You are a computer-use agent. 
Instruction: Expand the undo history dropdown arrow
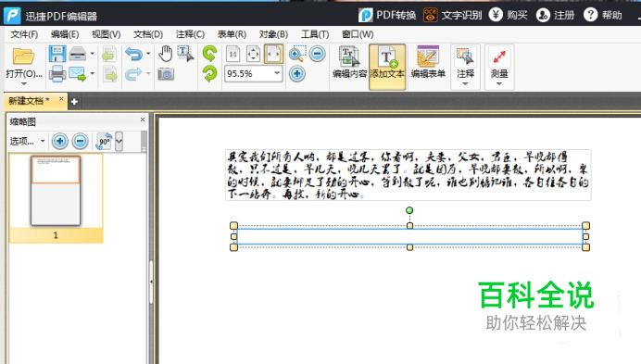tap(148, 54)
